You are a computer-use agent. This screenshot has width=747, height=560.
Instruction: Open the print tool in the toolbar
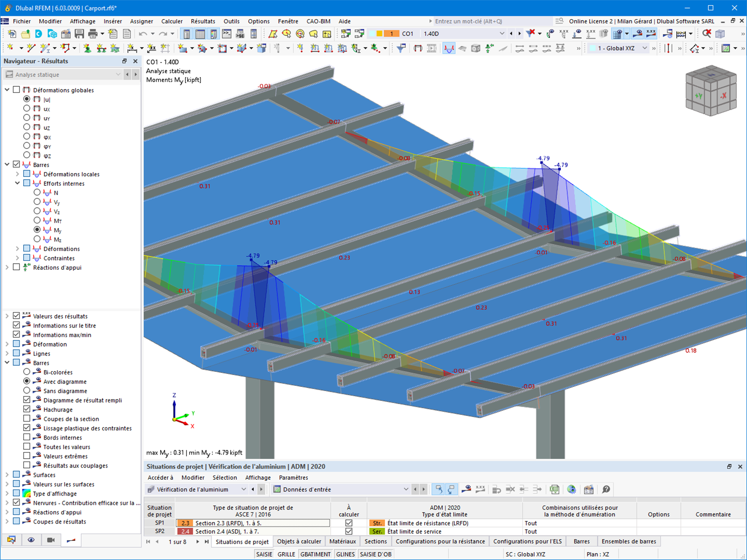[x=93, y=33]
